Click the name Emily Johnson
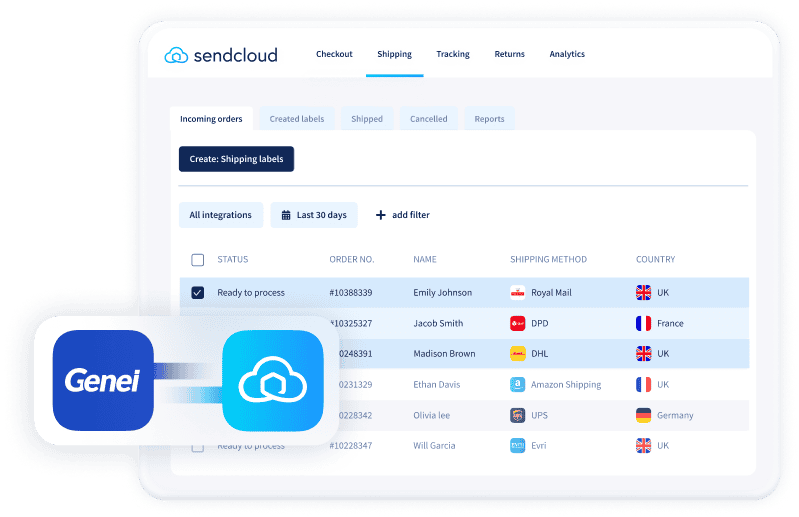The height and width of the screenshot is (517, 799). click(x=442, y=293)
